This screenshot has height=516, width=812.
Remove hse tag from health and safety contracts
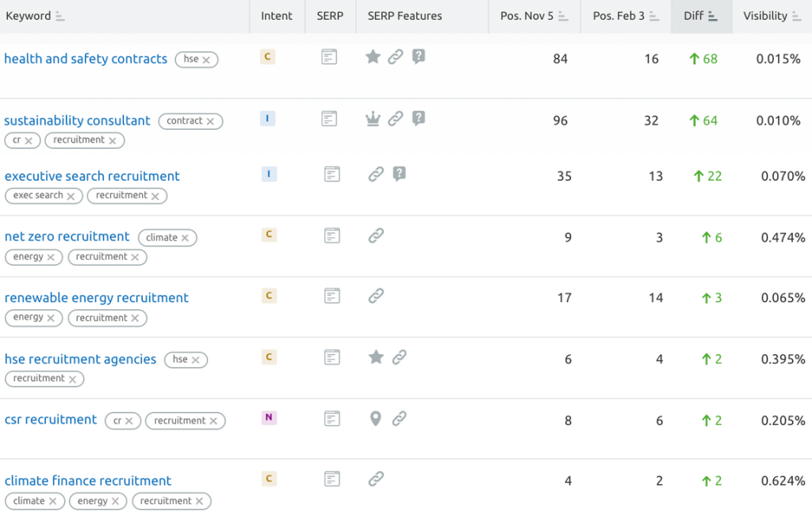[x=206, y=59]
